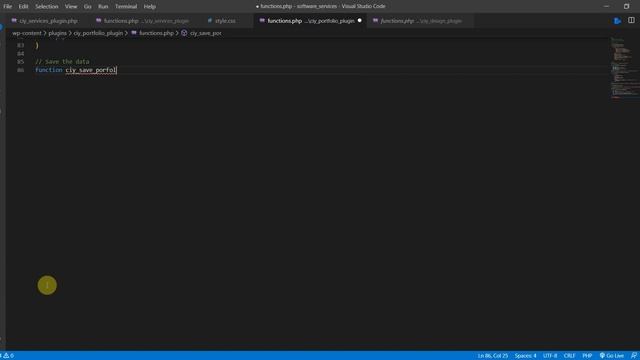Click Ln 86, Col 25 status entry
This screenshot has height=360, width=640.
(493, 356)
